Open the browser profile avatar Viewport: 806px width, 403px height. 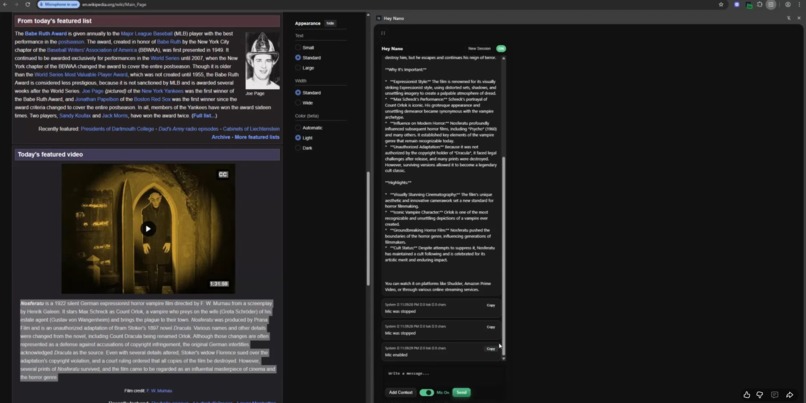pyautogui.click(x=787, y=4)
